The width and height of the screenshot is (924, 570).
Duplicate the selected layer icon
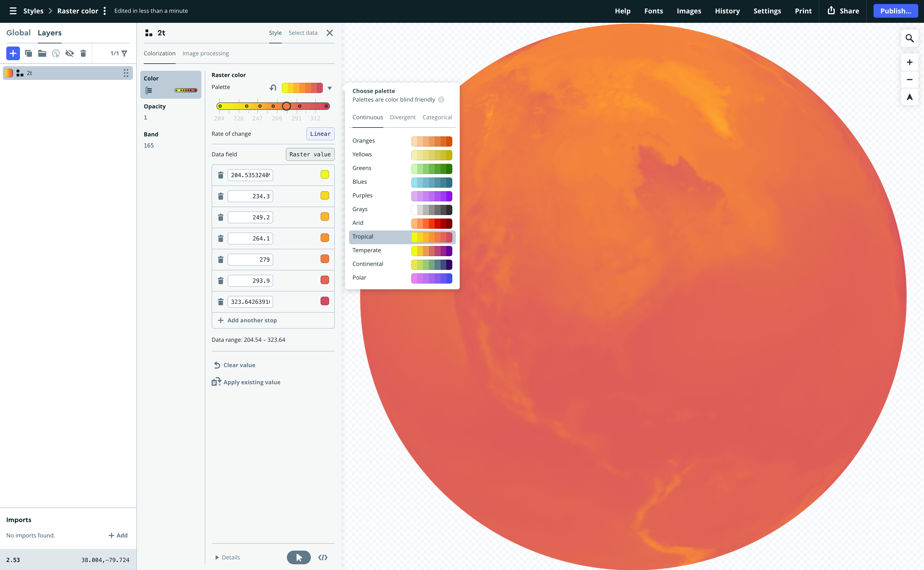coord(29,54)
